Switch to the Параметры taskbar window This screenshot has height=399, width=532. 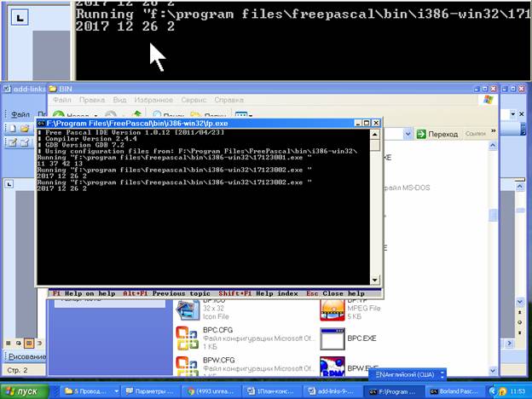point(151,391)
